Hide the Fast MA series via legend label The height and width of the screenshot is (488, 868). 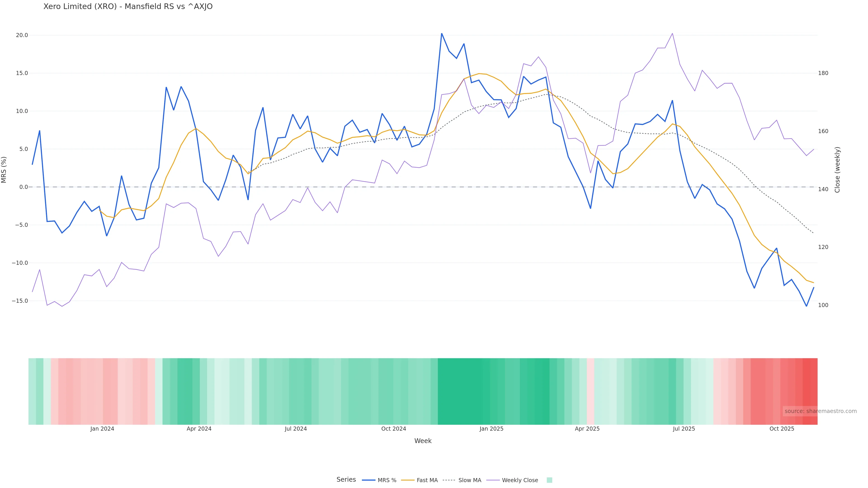click(x=427, y=480)
